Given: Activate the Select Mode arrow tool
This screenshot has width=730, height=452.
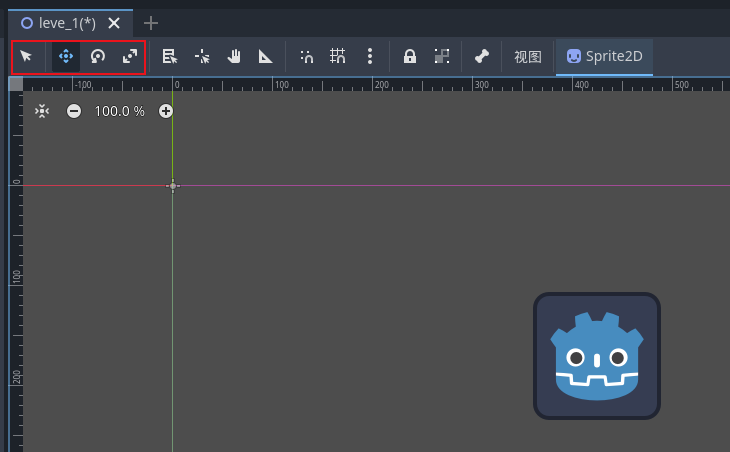Looking at the screenshot, I should click(26, 57).
